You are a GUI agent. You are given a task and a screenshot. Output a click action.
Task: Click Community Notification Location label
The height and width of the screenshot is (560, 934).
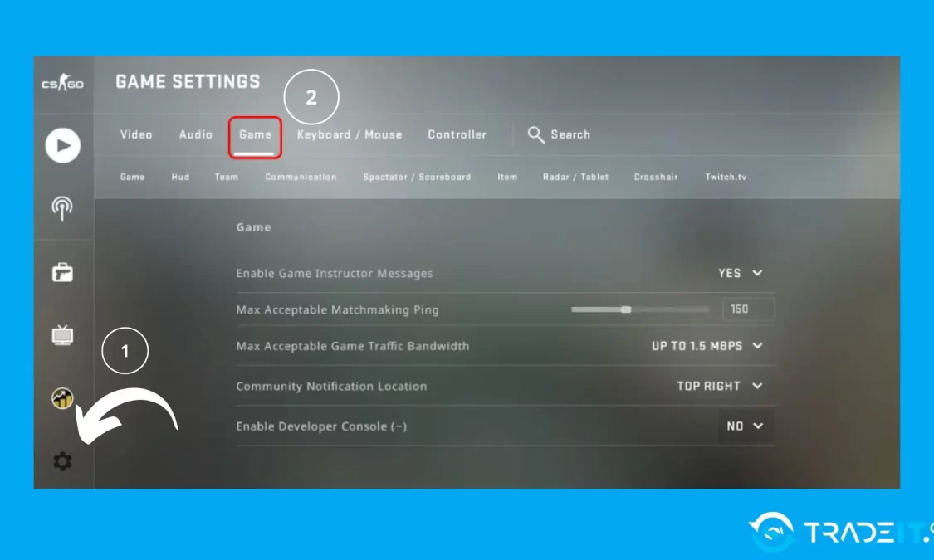pyautogui.click(x=331, y=386)
